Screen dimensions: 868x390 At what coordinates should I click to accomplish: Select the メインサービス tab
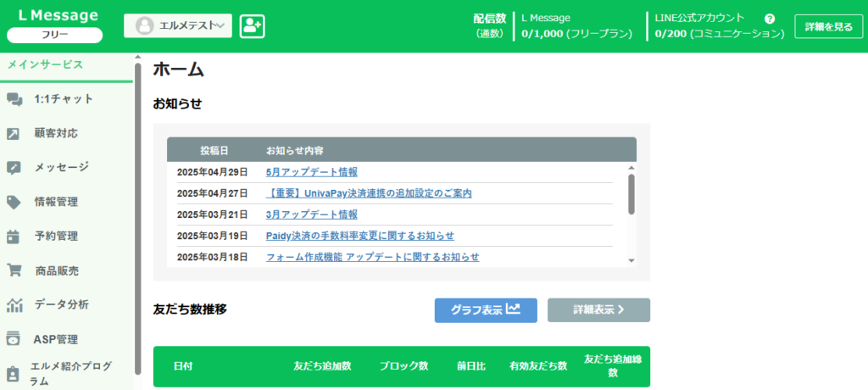point(46,64)
